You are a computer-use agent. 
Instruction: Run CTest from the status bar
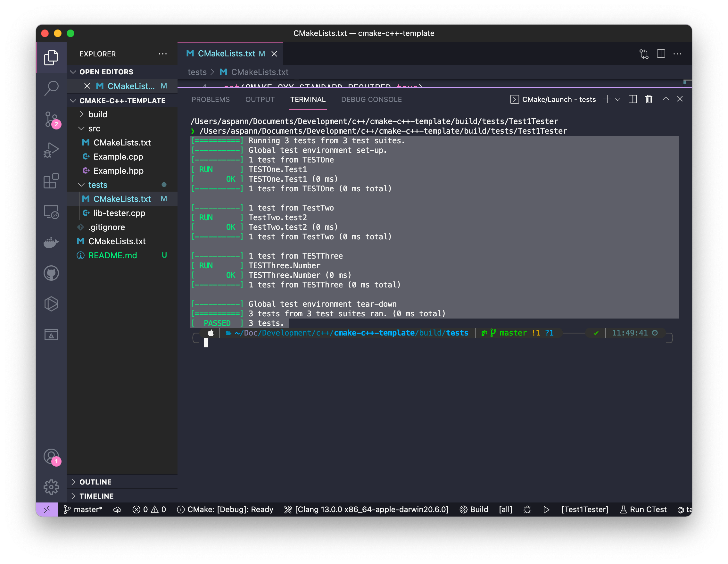pyautogui.click(x=643, y=509)
